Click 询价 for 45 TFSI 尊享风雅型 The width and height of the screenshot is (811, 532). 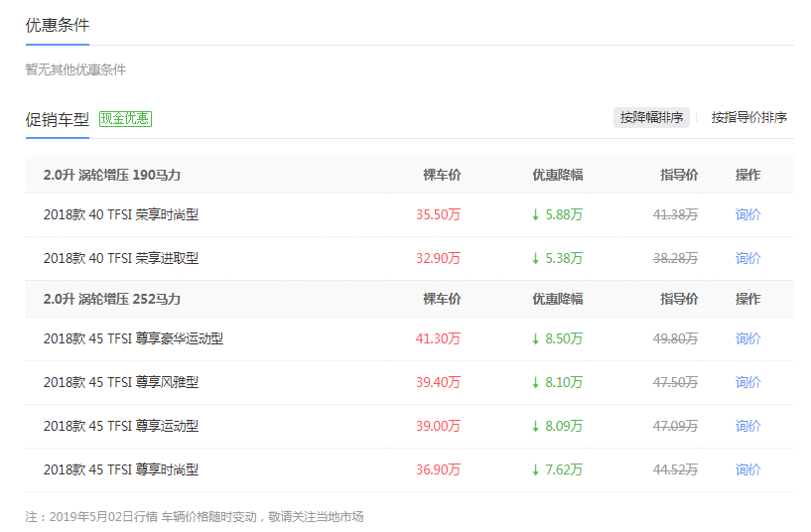(747, 382)
